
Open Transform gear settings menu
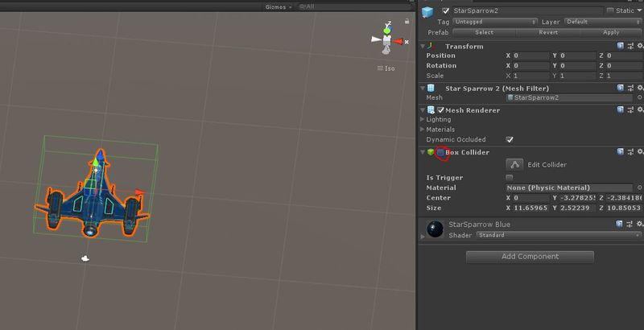point(640,46)
